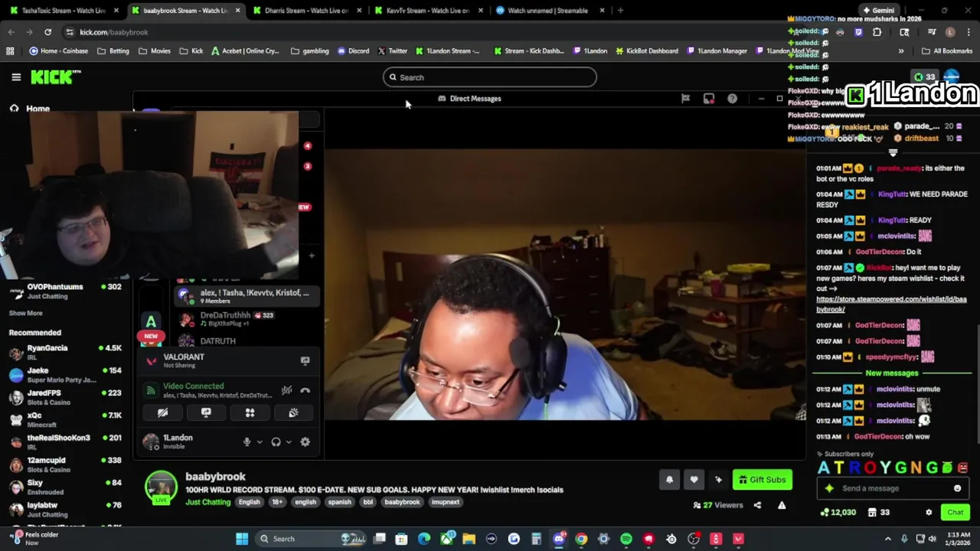The height and width of the screenshot is (551, 980).
Task: Click sparkle icon beside Gift Subs
Action: 718,480
